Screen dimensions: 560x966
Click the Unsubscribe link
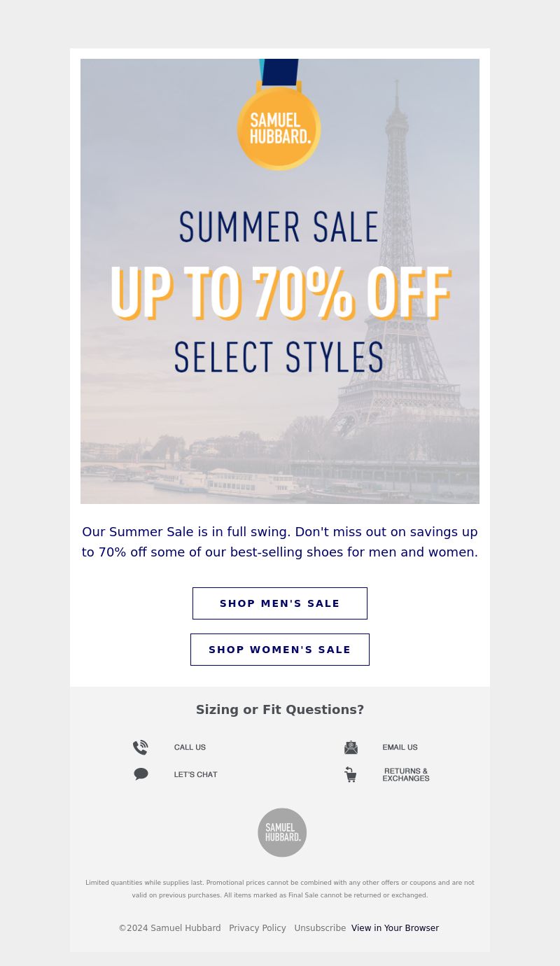[320, 928]
